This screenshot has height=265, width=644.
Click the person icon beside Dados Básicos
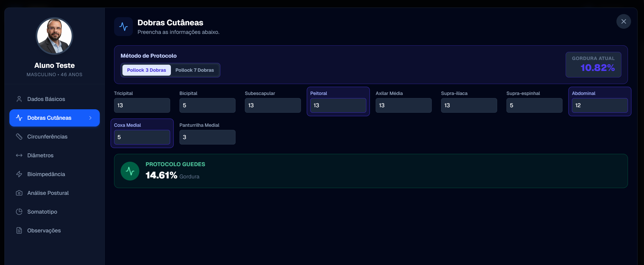[19, 99]
